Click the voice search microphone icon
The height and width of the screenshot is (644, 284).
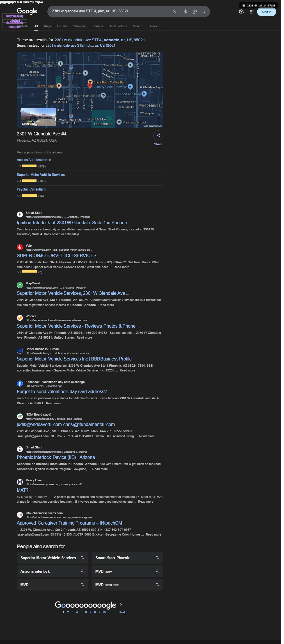click(185, 12)
